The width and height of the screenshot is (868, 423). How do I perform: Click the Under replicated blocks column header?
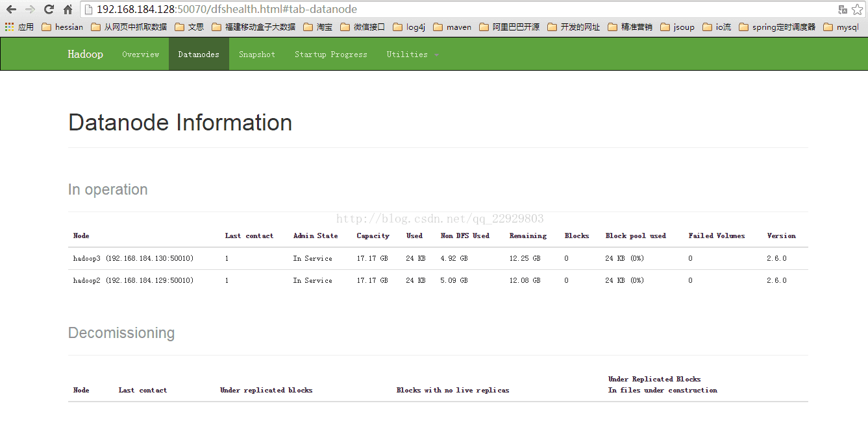point(266,390)
